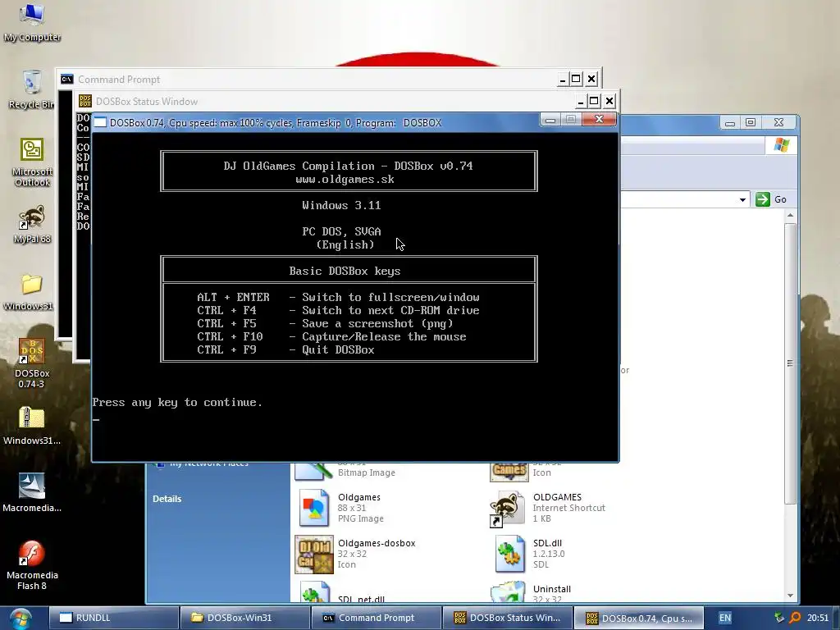
Task: Click DOSBox 0.74 window title icon
Action: point(100,123)
